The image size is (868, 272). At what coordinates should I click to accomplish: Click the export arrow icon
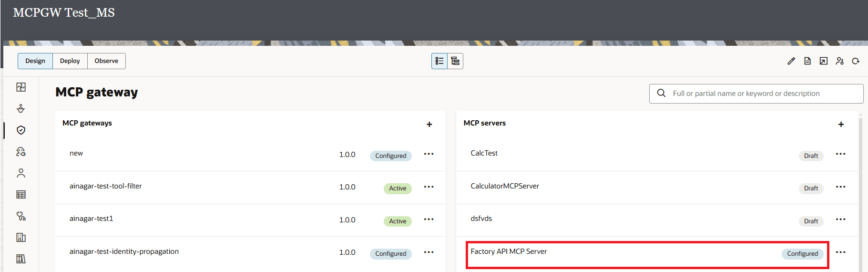point(824,61)
